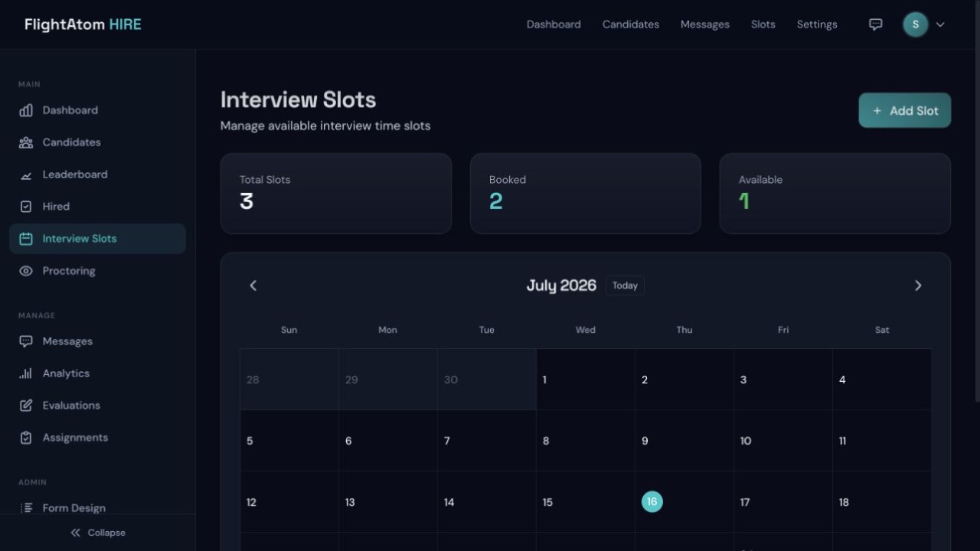The height and width of the screenshot is (551, 980).
Task: Click the Total Slots stat card
Action: pyautogui.click(x=336, y=194)
